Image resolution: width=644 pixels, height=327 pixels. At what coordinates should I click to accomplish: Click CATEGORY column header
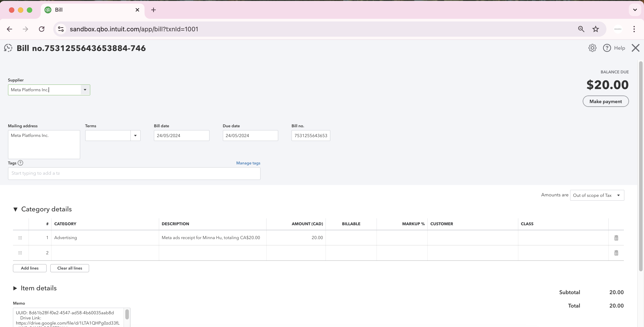pos(65,224)
